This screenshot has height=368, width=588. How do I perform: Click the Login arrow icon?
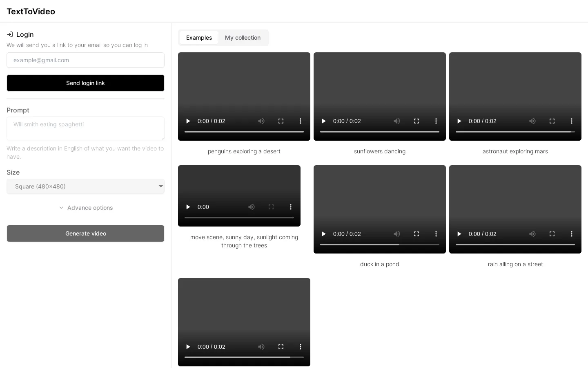(x=10, y=34)
